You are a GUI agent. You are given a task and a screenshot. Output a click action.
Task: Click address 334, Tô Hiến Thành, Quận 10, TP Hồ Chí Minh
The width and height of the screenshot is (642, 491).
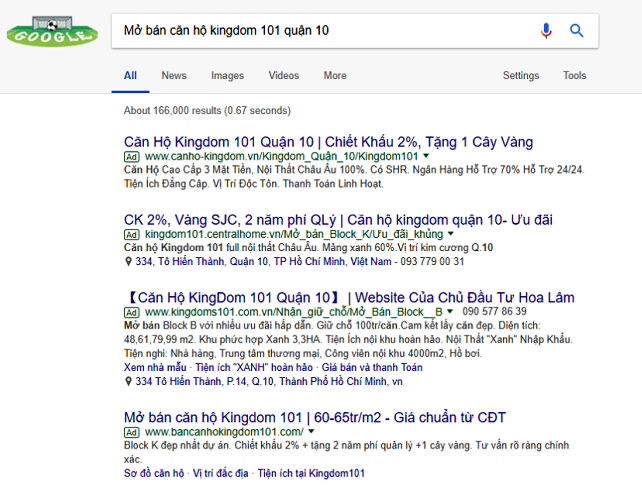[x=263, y=261]
